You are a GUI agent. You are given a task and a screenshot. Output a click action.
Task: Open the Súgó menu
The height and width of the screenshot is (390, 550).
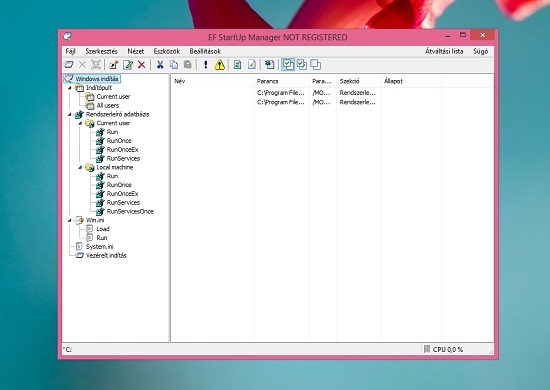coord(481,51)
